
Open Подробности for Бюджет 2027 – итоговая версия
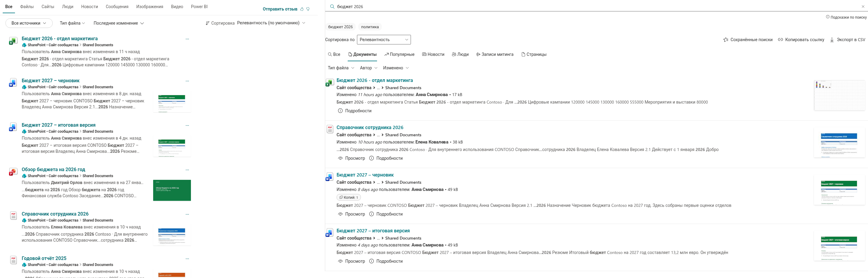386,261
